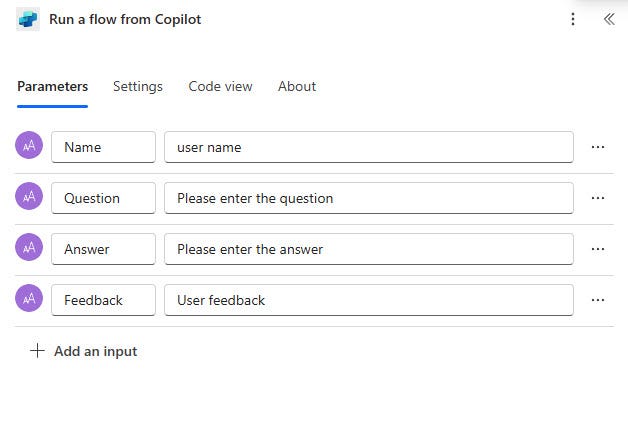
Task: Edit the Feedback parameter title field
Action: 103,300
